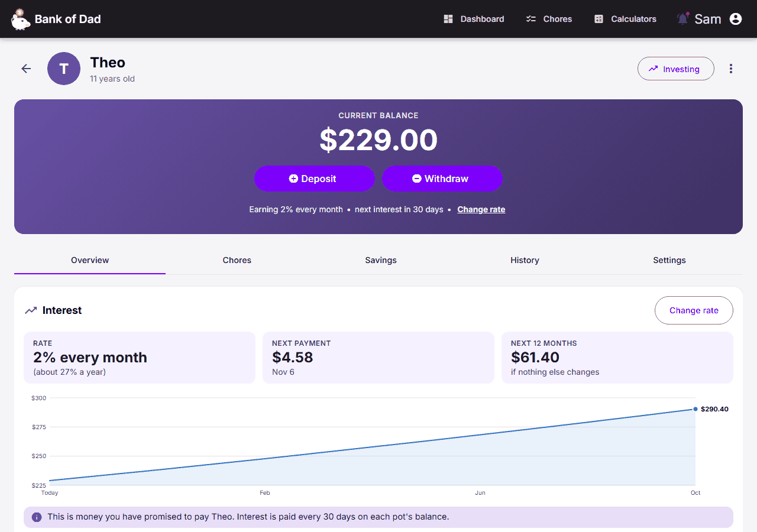Click the $229.00 current balance amount

coord(378,140)
